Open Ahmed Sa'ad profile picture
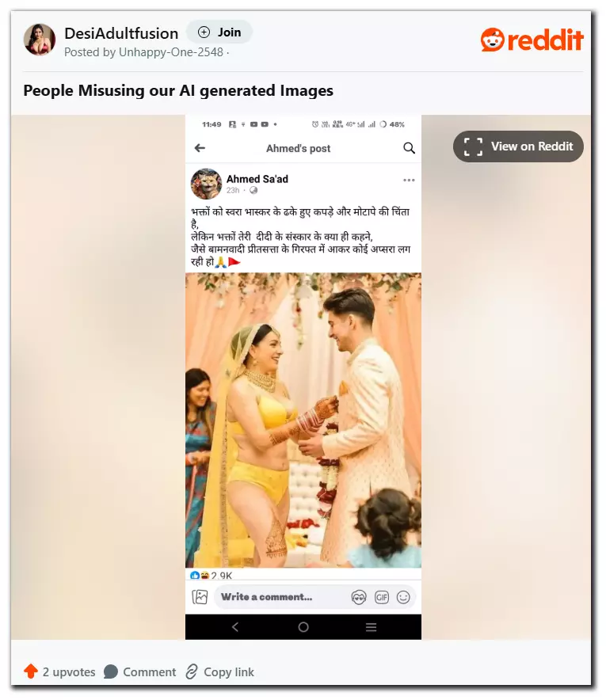The height and width of the screenshot is (700, 606). tap(206, 184)
